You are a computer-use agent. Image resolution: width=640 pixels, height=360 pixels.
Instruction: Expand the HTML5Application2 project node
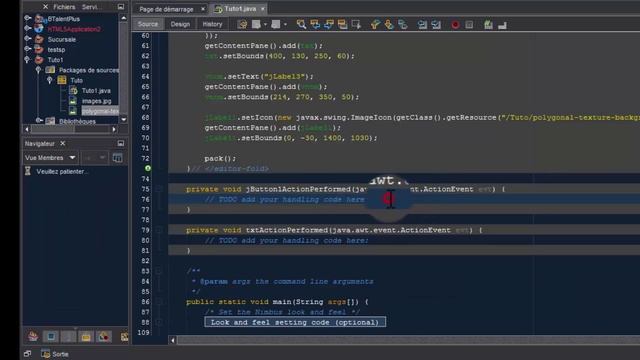28,29
